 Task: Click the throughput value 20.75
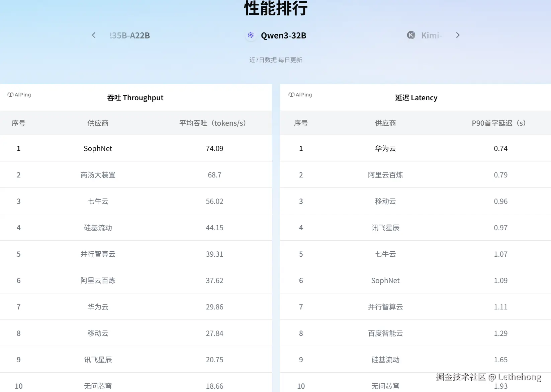pos(214,360)
